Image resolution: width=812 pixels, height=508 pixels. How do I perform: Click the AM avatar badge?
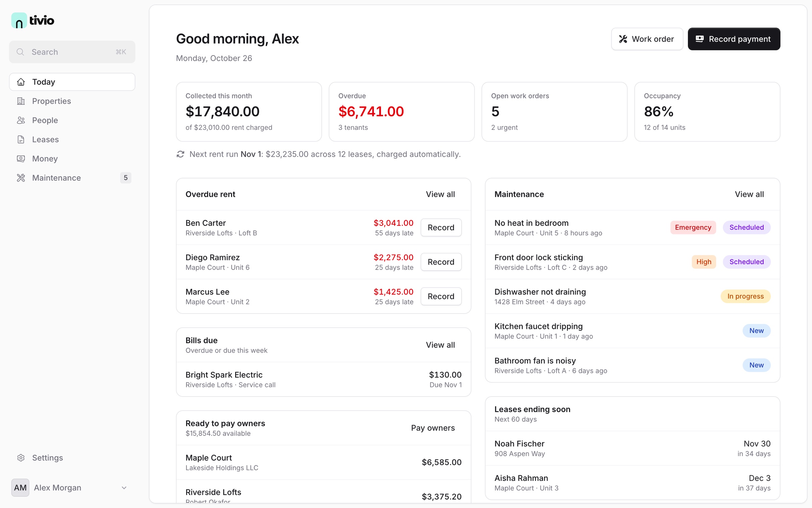click(20, 488)
